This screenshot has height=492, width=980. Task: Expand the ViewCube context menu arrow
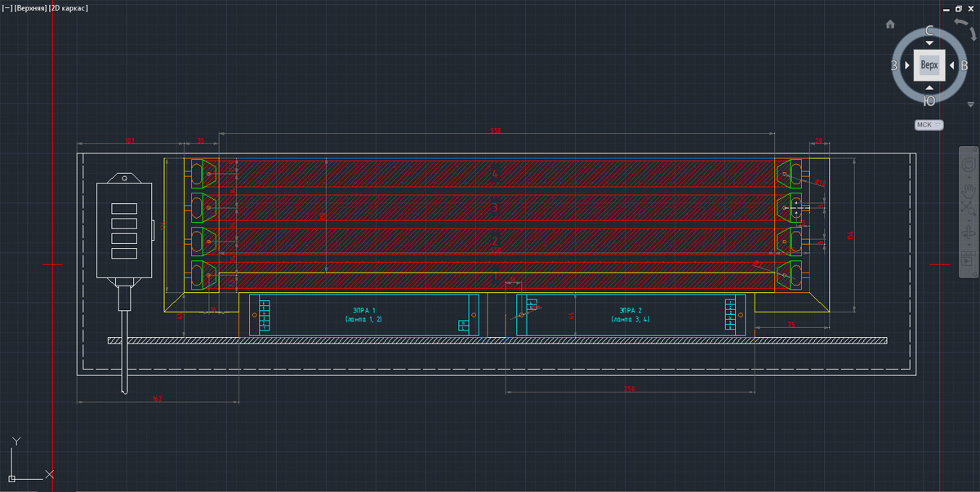pos(971,104)
